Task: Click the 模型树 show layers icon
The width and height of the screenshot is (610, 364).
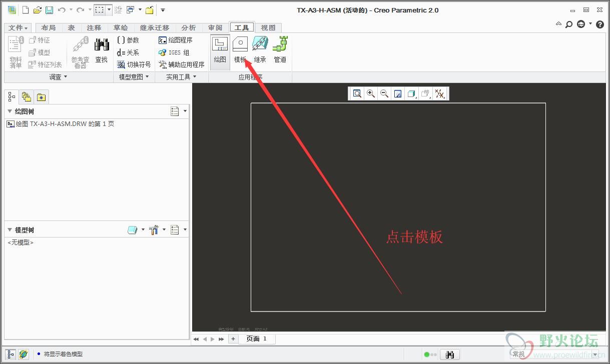Action: pos(132,230)
